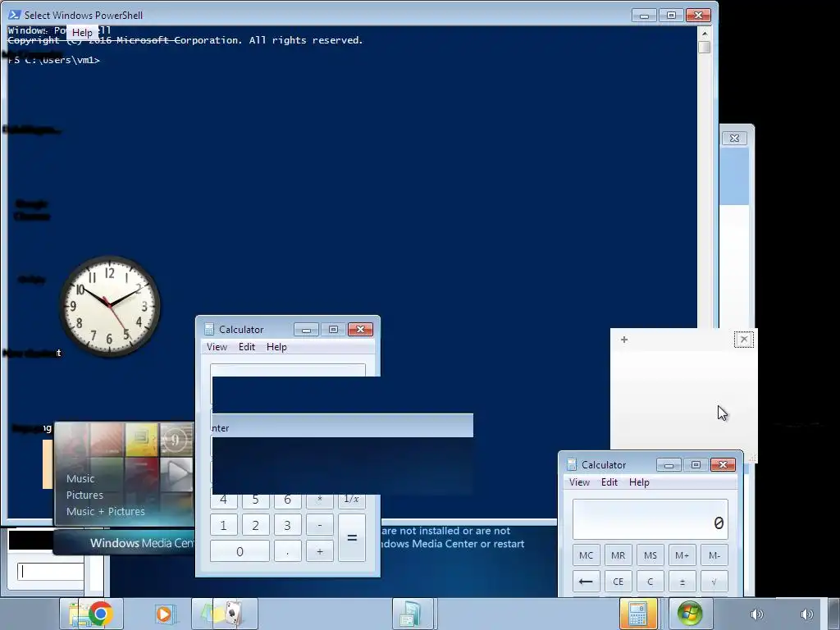Click the Calculator display showing 0

tap(651, 519)
